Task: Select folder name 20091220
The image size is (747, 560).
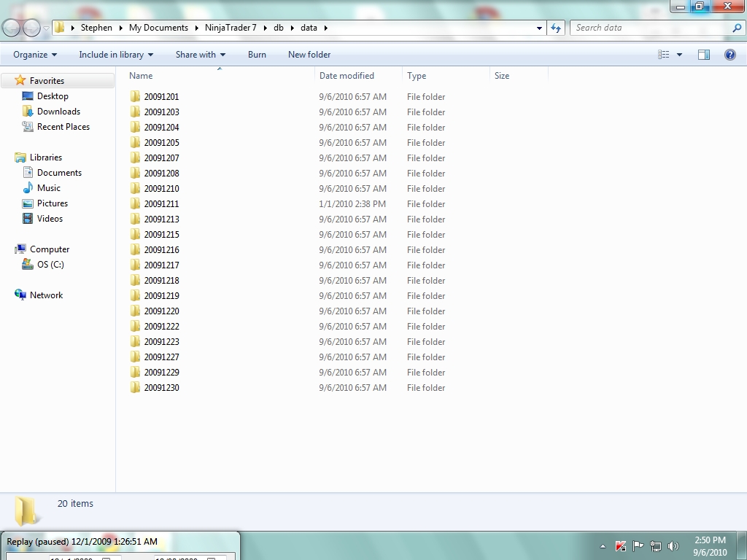Action: point(161,311)
